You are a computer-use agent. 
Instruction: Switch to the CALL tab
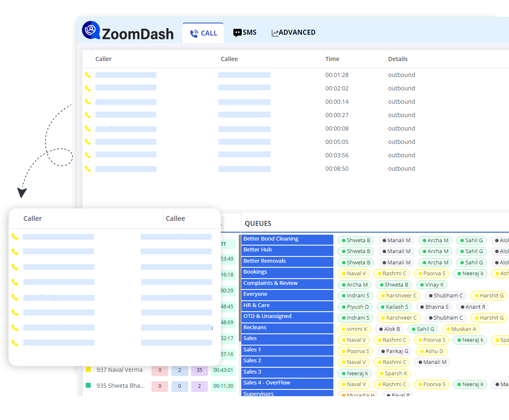[x=204, y=33]
